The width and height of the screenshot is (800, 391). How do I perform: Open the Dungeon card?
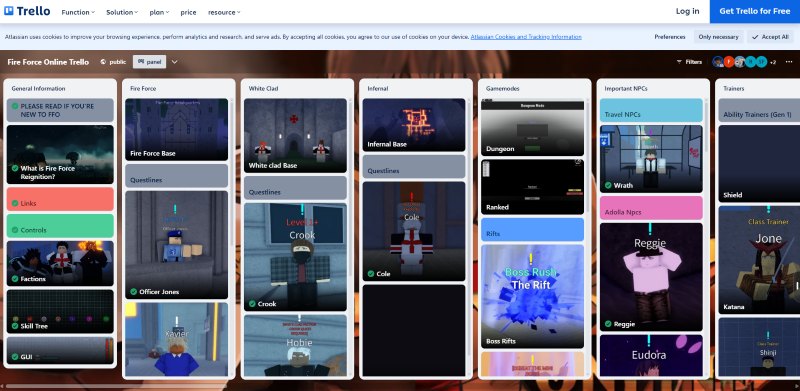533,128
